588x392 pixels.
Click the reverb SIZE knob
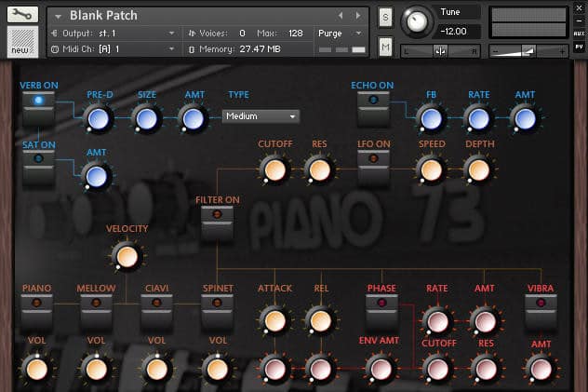click(x=147, y=119)
